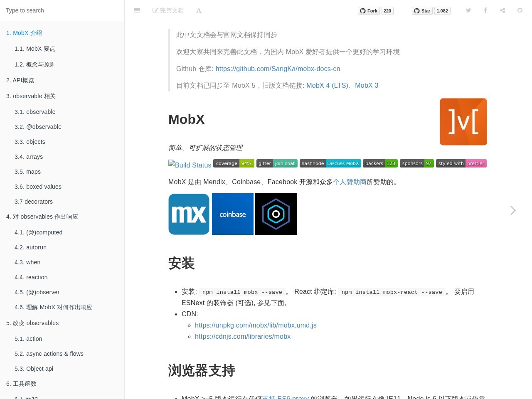Image resolution: width=532 pixels, height=399 pixels.
Task: Open 5. 改变 observables chapter
Action: 62,323
